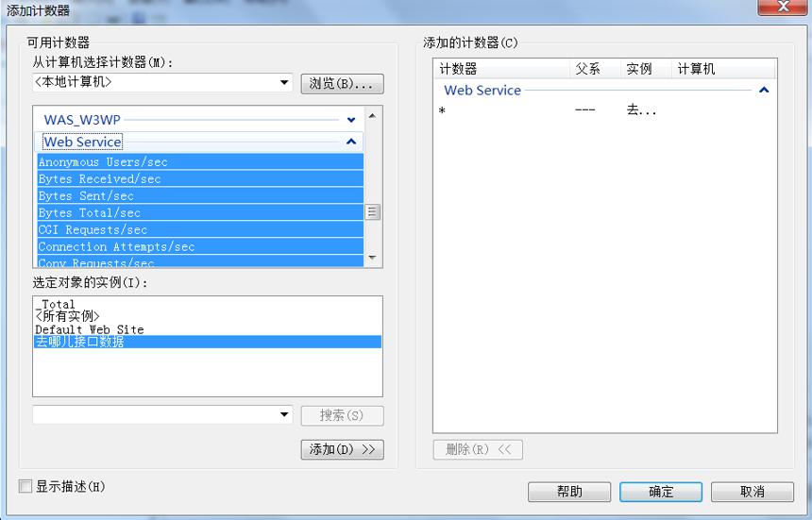Collapse the Web Service chevron in available counters

351,142
